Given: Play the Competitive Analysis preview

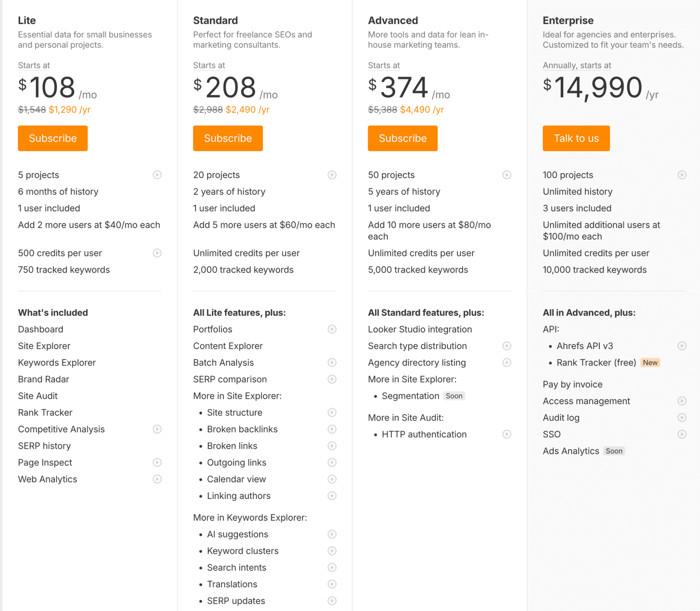Looking at the screenshot, I should pyautogui.click(x=157, y=429).
